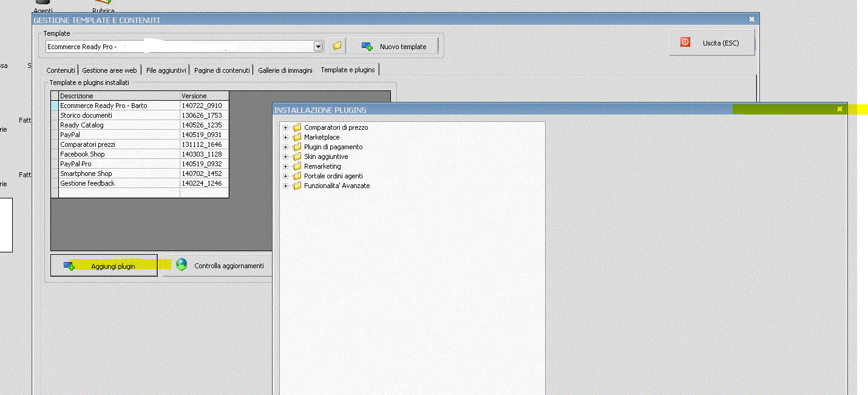The height and width of the screenshot is (395, 868).
Task: Check for updates with Controlla aggiornamenti
Action: tap(219, 266)
